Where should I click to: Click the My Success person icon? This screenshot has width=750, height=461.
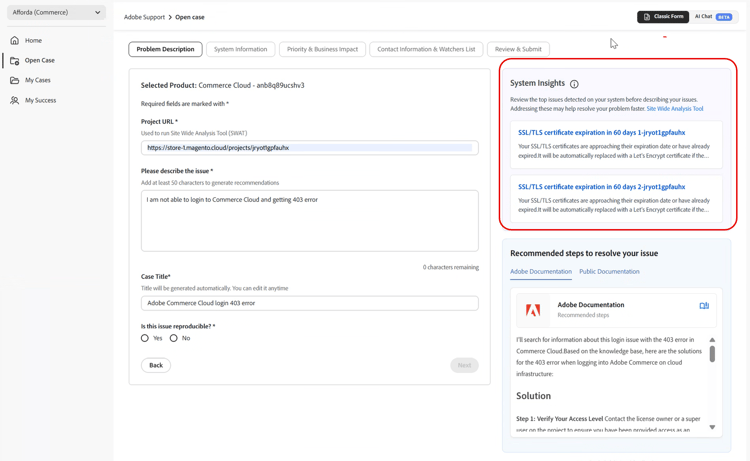[15, 100]
